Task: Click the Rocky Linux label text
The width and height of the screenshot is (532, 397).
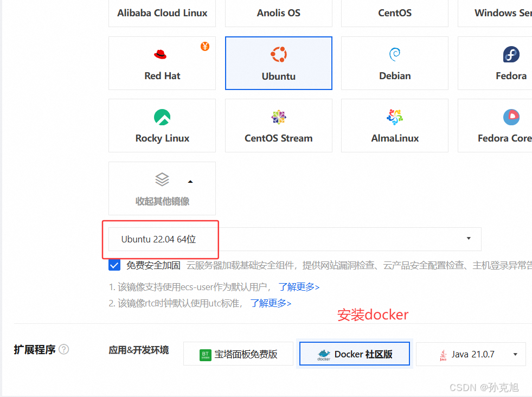Action: point(162,138)
